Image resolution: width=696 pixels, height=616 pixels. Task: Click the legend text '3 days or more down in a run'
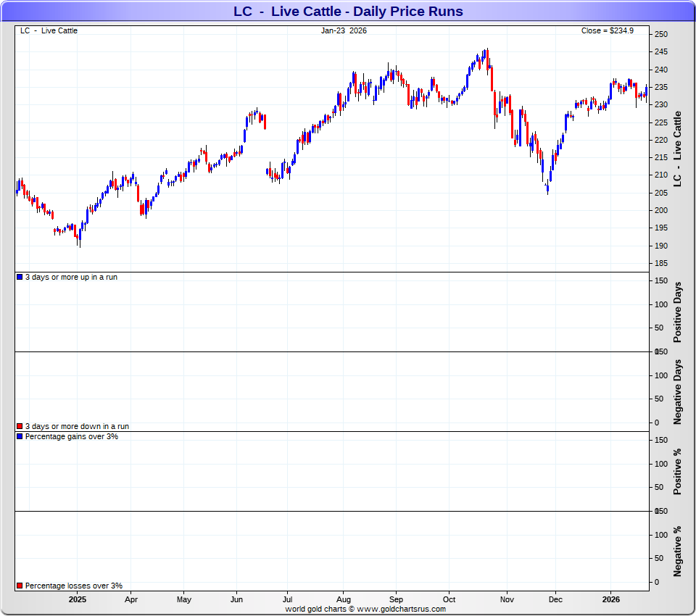tap(78, 426)
